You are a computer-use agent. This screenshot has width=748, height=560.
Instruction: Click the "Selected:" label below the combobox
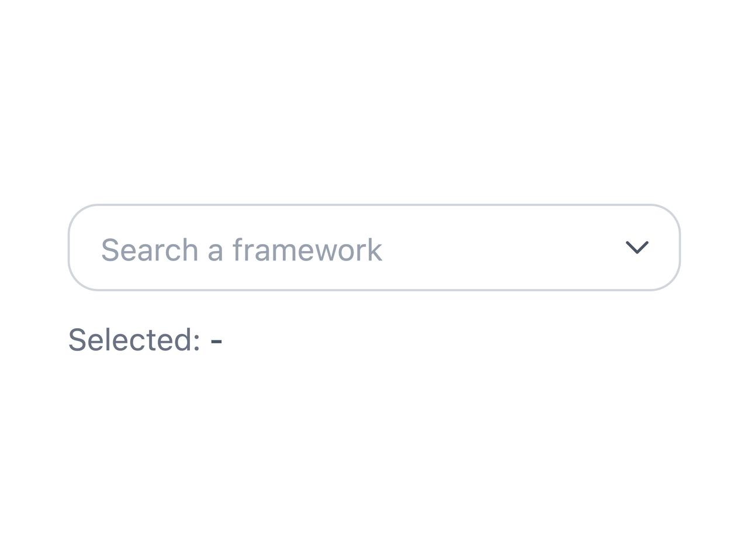point(134,340)
